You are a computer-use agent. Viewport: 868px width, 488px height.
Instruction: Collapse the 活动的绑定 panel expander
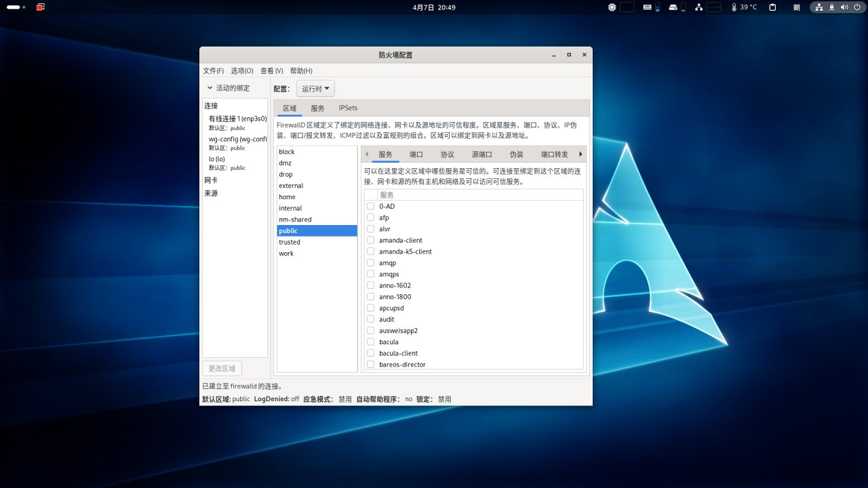pos(210,88)
